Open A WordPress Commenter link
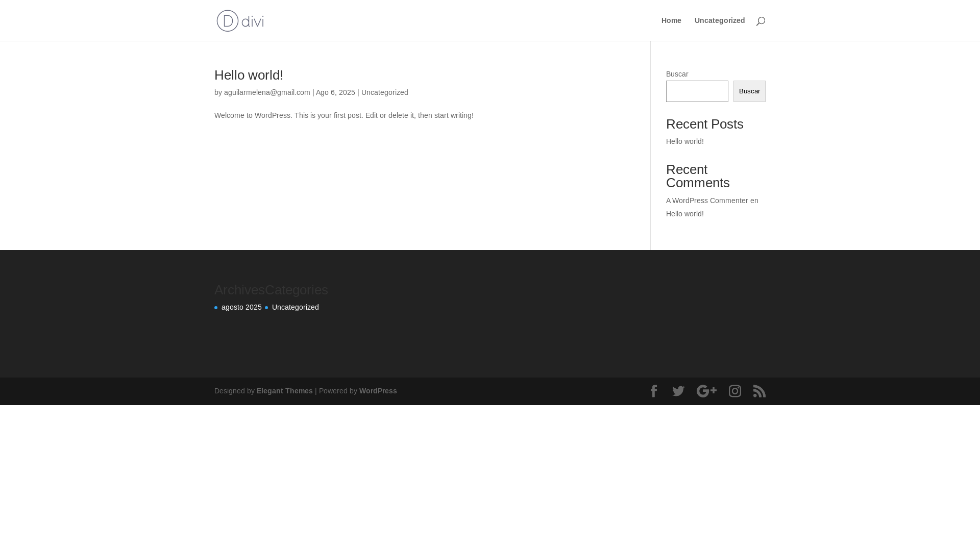The image size is (980, 551). coord(707,201)
